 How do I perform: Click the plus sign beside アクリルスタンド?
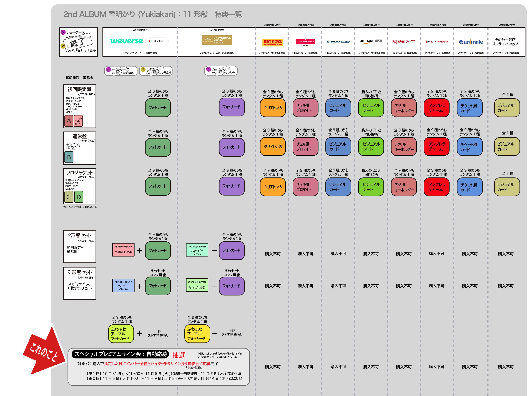pyautogui.click(x=139, y=250)
